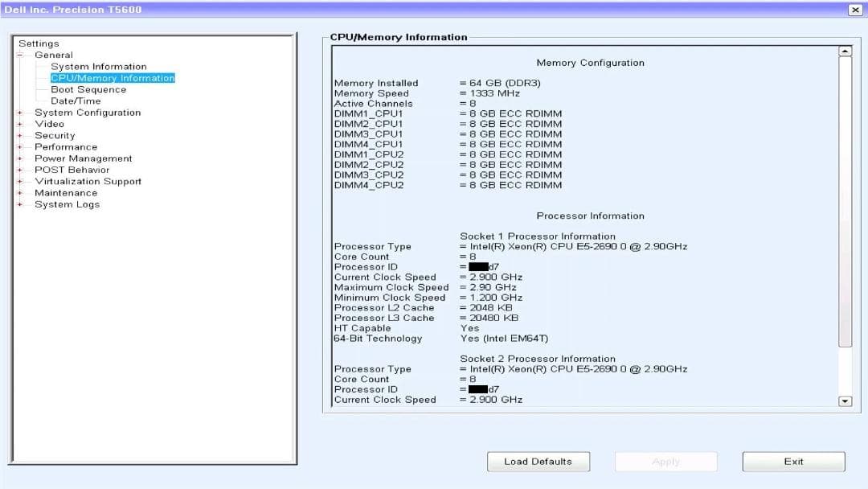Click the DIMM1_CPU1 row
This screenshot has height=489, width=868.
coord(448,113)
